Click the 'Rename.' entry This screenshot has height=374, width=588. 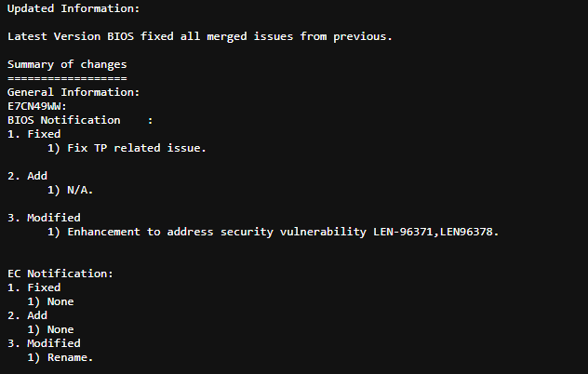(x=70, y=357)
